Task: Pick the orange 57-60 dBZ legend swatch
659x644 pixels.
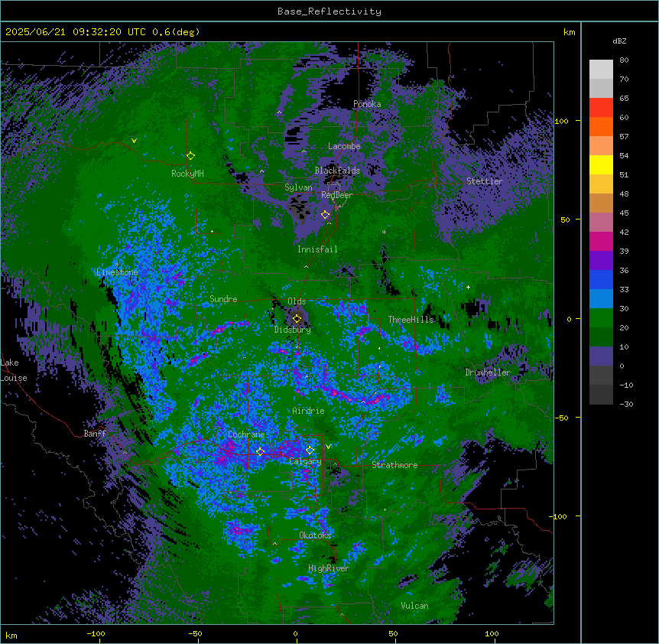Action: pyautogui.click(x=601, y=127)
